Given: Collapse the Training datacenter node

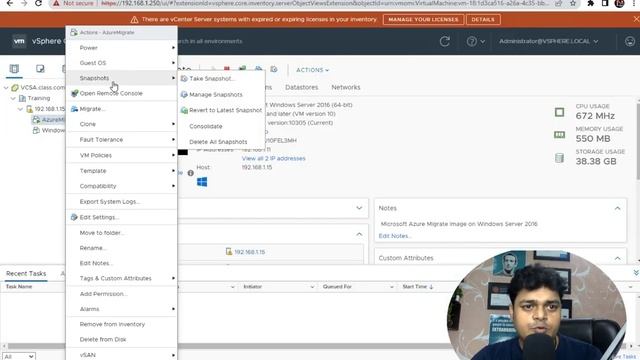Looking at the screenshot, I should coord(13,98).
